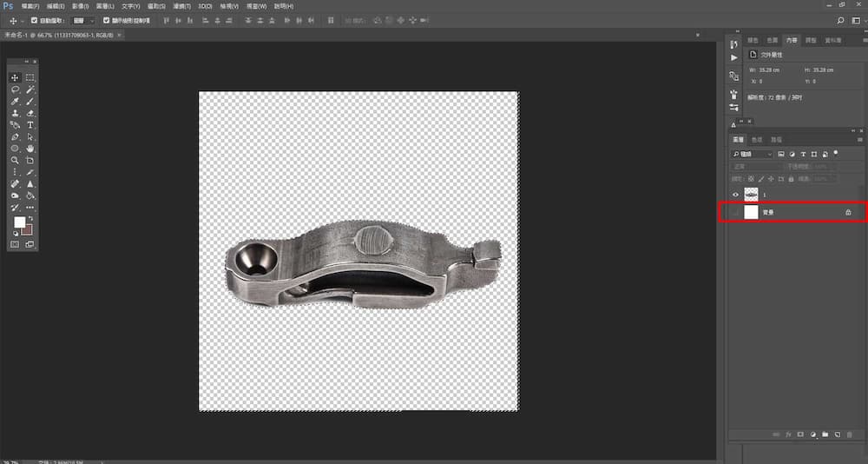
Task: Select the Eyedropper tool
Action: pyautogui.click(x=15, y=102)
